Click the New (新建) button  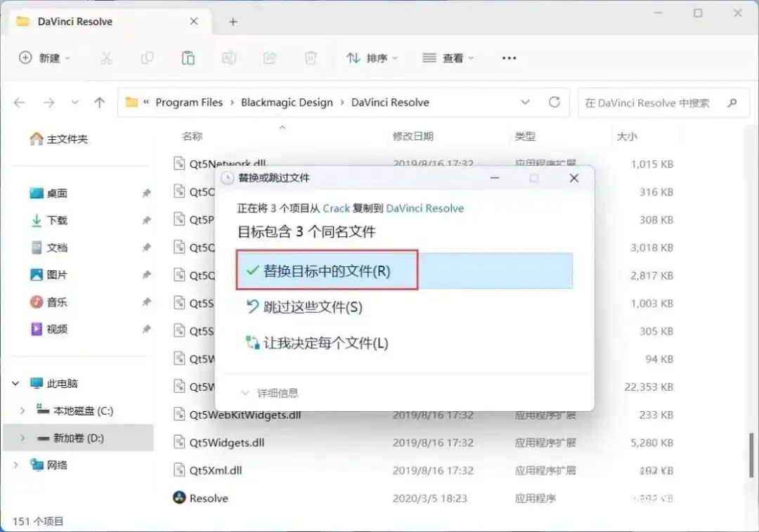coord(44,58)
